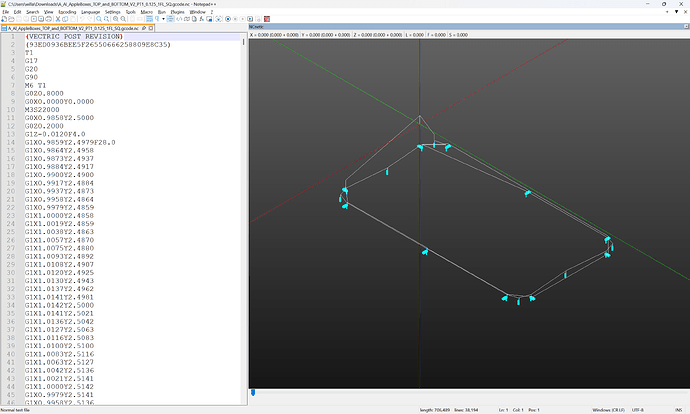Toggle the Document Map panel icon
Viewport: 690px width, 414px height.
187,19
